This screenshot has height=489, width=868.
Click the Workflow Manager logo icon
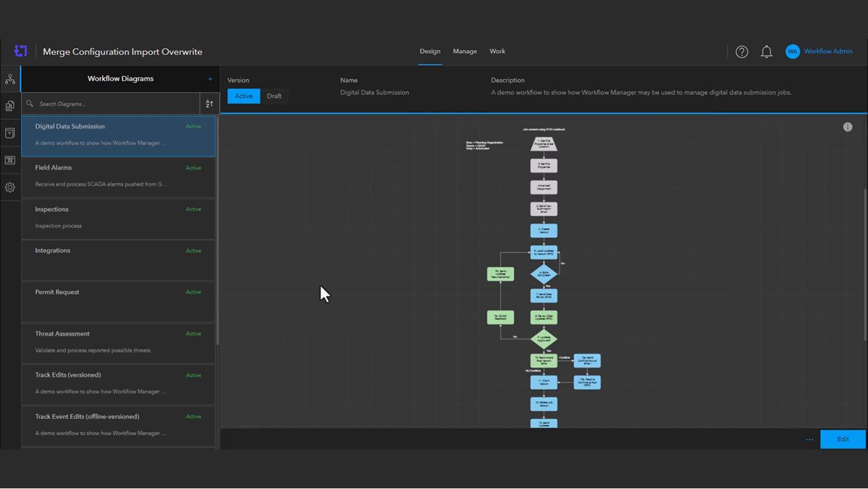[21, 51]
